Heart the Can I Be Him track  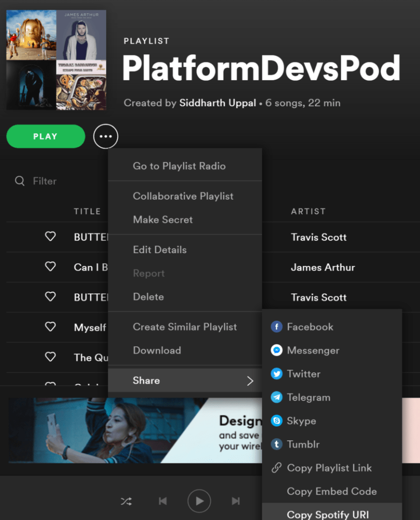(50, 266)
